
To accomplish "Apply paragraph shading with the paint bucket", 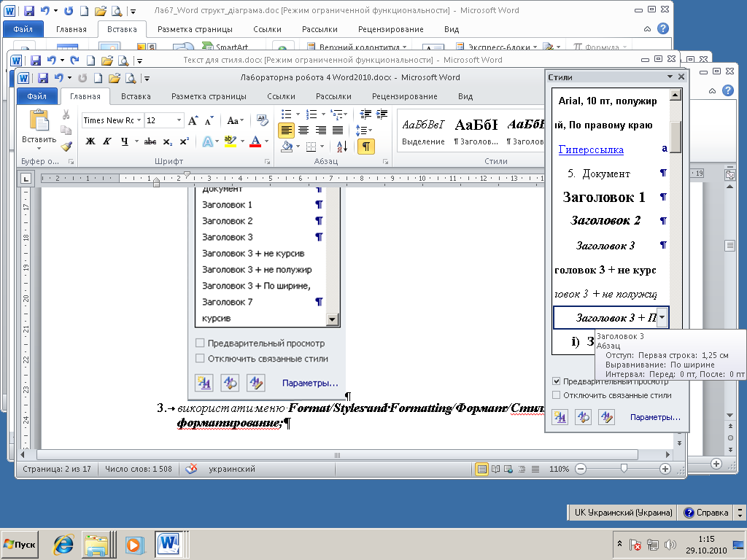I will (287, 146).
